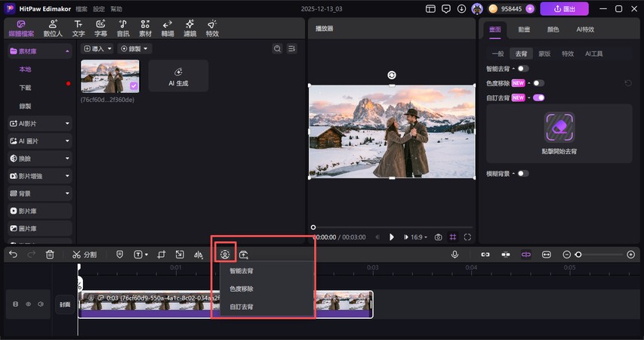Open the 數位人 digital human tool
This screenshot has width=644, height=340.
tap(53, 29)
